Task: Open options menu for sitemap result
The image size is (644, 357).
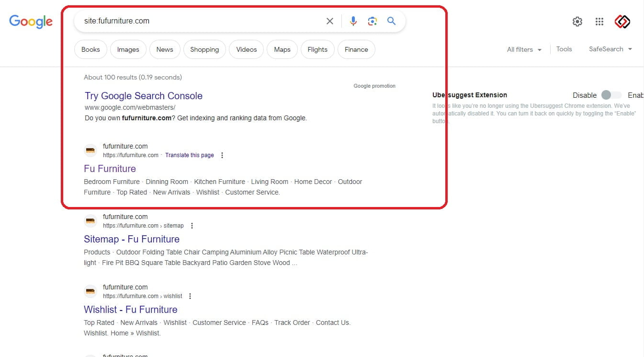Action: (x=192, y=226)
